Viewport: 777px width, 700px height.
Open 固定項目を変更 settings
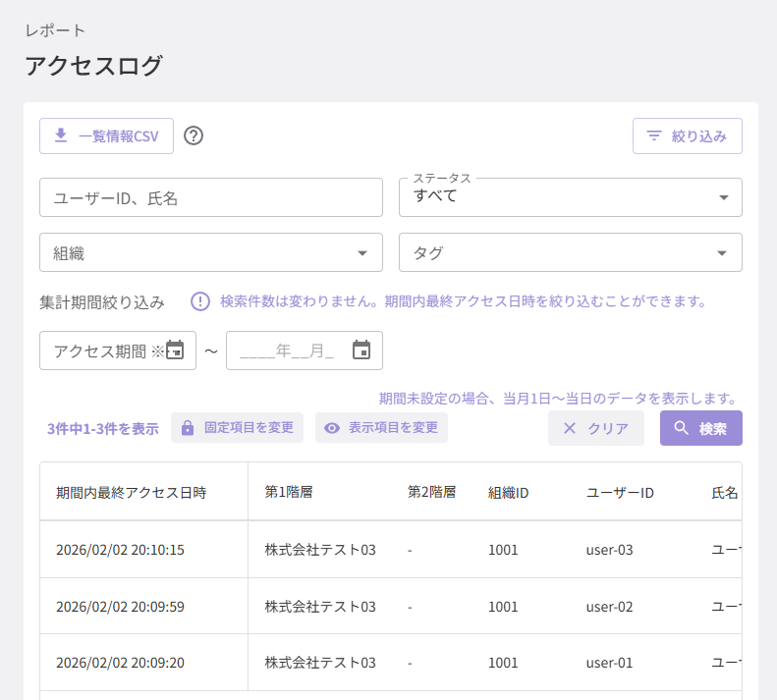[x=237, y=427]
